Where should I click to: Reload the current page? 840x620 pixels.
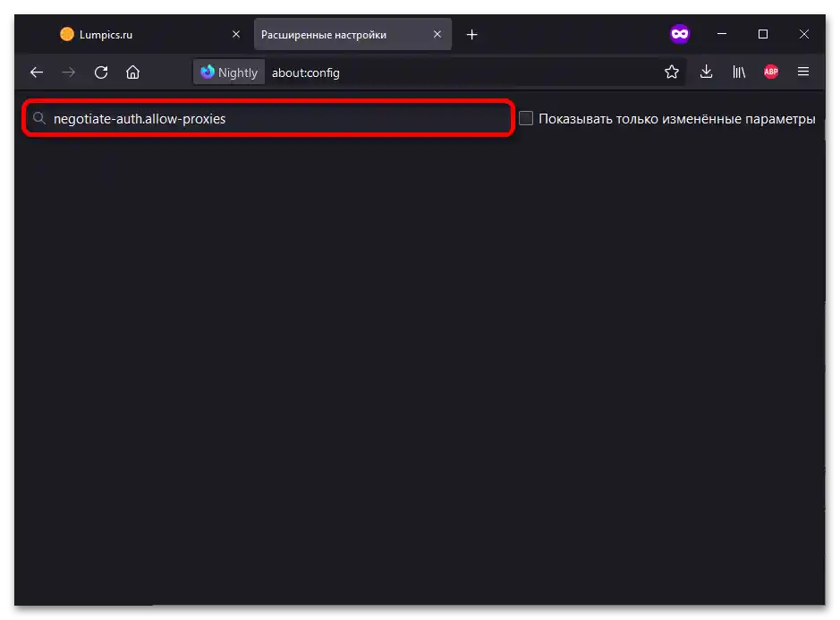point(101,72)
